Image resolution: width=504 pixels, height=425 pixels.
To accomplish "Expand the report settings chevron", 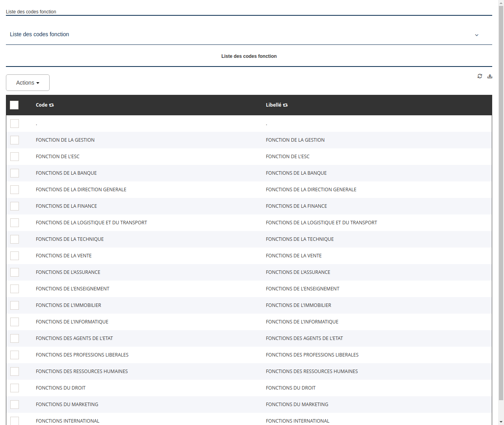I will 476,35.
